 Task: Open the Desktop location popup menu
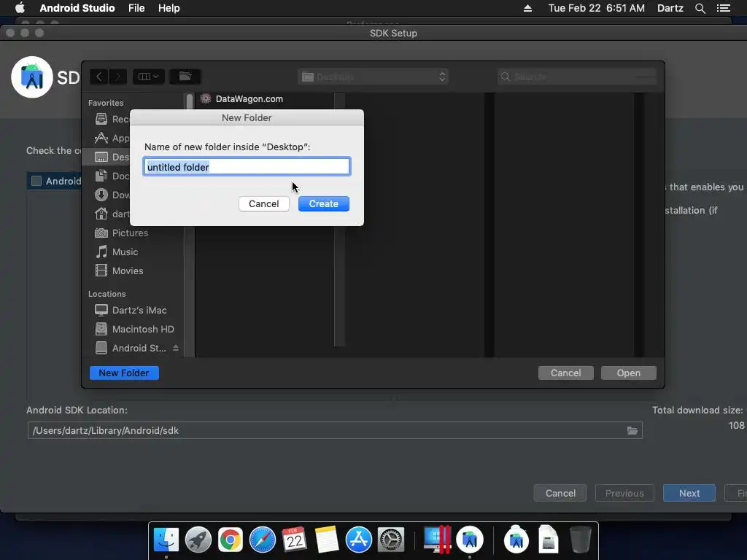[373, 77]
